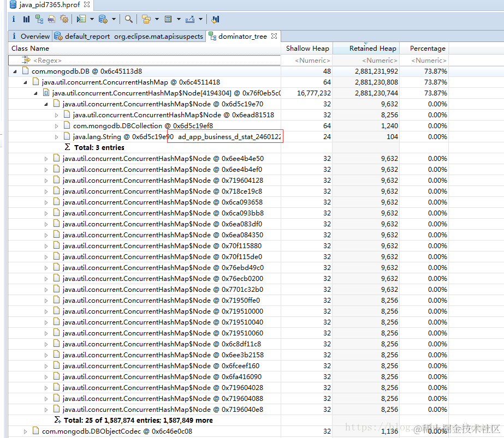Open the query browser dropdown arrow
The width and height of the screenshot is (504, 438).
(x=114, y=19)
